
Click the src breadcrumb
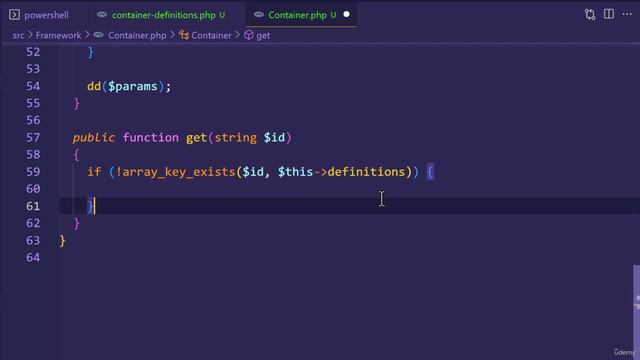(x=18, y=36)
